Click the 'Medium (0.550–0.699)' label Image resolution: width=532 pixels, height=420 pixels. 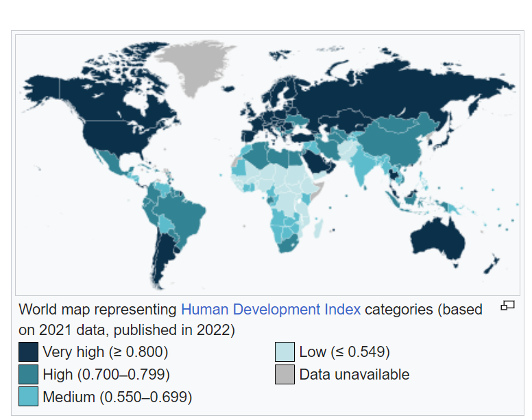pyautogui.click(x=117, y=397)
